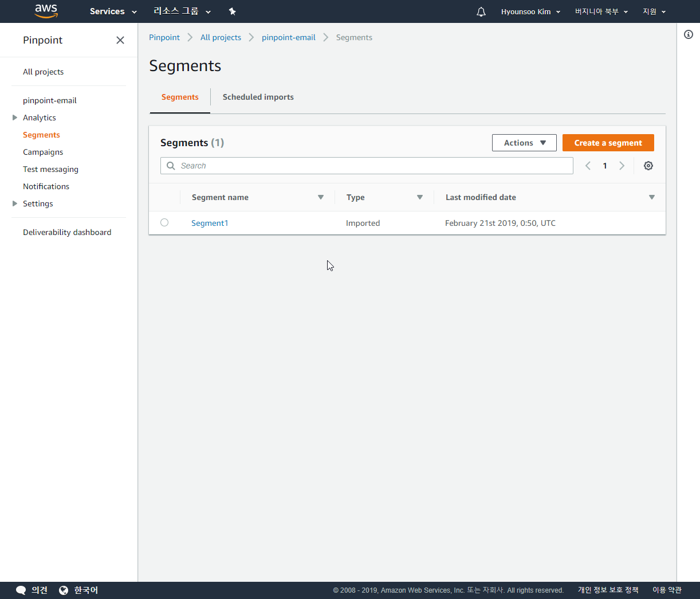Open the 지원 support menu
The height and width of the screenshot is (599, 700).
654,11
